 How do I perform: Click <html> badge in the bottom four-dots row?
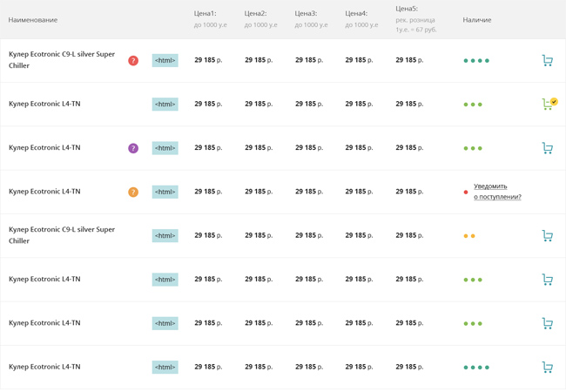165,367
